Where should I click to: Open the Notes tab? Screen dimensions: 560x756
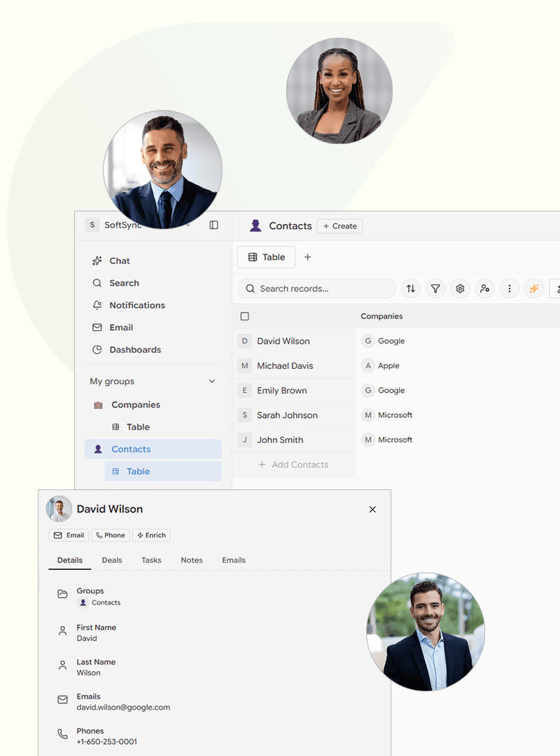pos(192,560)
